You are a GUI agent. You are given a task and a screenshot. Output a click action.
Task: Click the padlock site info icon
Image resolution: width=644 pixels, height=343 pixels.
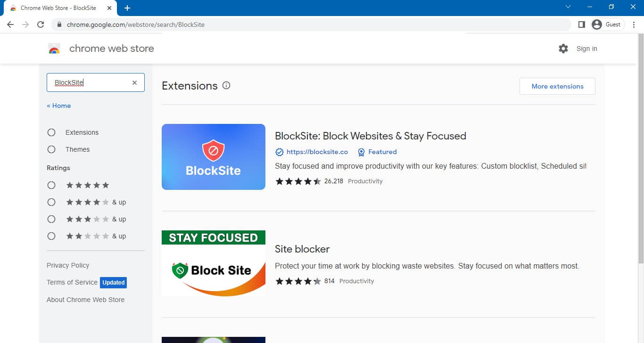[x=59, y=24]
